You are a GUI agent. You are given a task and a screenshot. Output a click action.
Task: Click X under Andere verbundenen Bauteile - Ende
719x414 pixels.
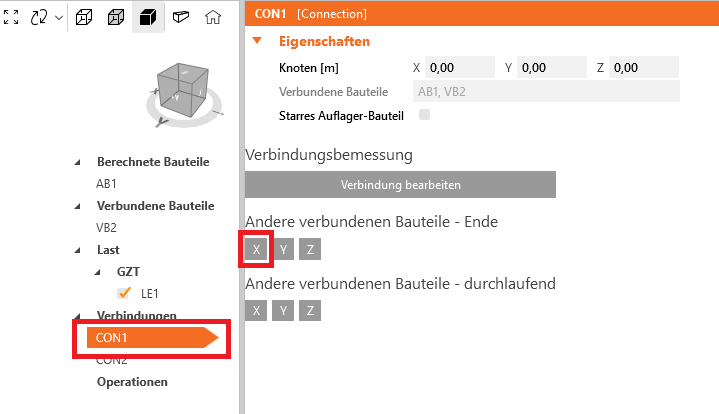(x=256, y=249)
